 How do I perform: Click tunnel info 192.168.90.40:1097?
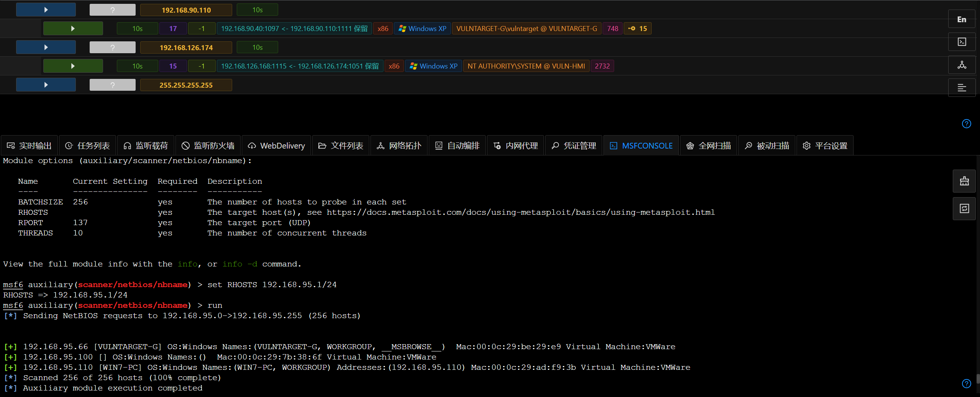(294, 28)
